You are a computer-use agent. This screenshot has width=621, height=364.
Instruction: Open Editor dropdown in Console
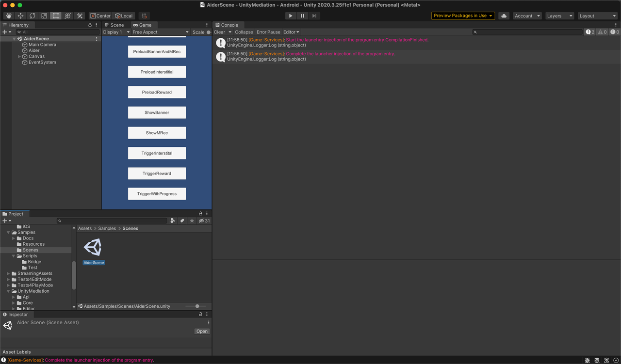coord(291,32)
